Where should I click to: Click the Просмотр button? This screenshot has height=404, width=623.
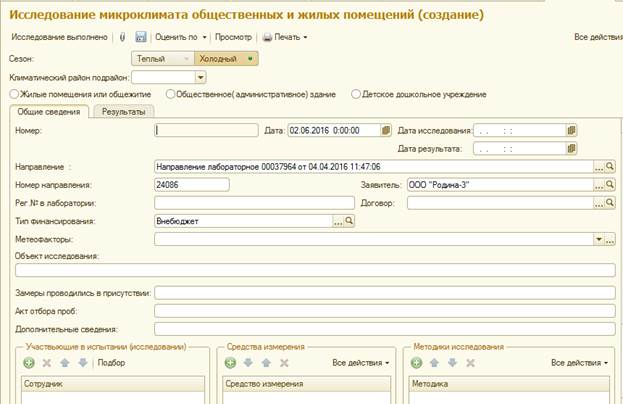(233, 37)
